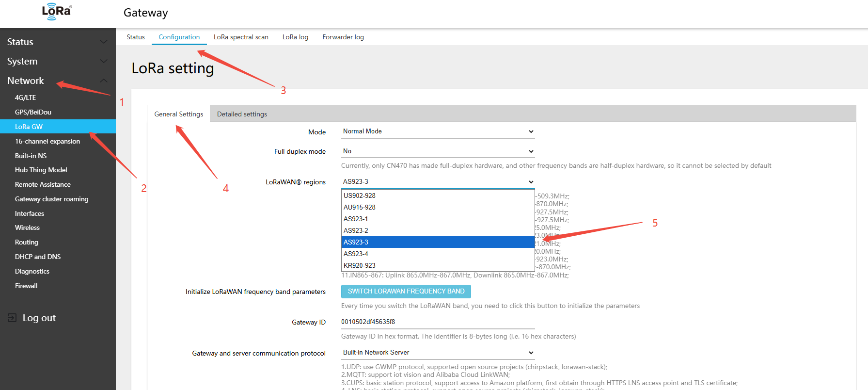Open 16-channel expansion menu item

pos(47,141)
